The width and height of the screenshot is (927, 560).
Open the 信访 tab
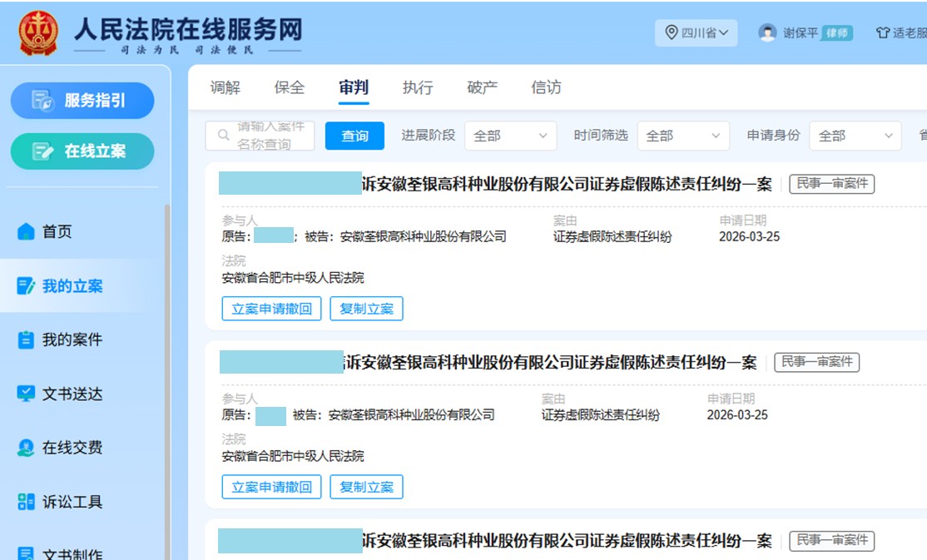pos(546,87)
